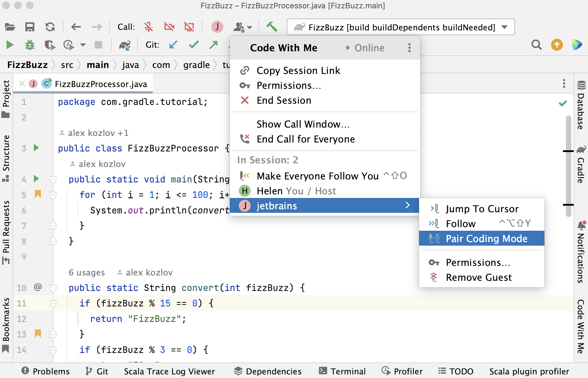This screenshot has height=378, width=588.
Task: Open the Notifications tool window
Action: [581, 252]
